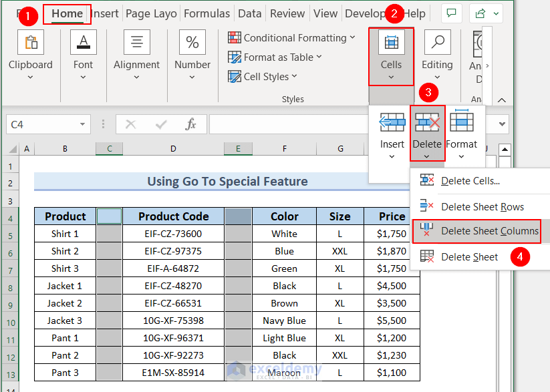The image size is (550, 392).
Task: Click the Delete cells button
Action: pyautogui.click(x=427, y=123)
